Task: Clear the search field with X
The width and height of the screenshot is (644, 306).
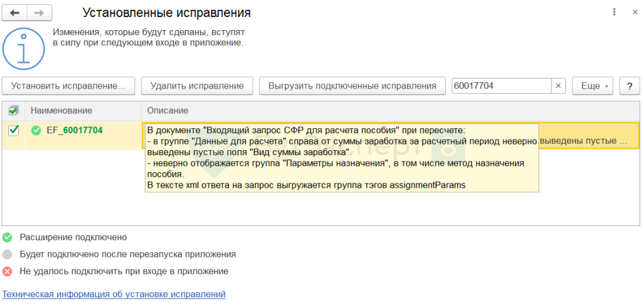Action: (x=558, y=86)
